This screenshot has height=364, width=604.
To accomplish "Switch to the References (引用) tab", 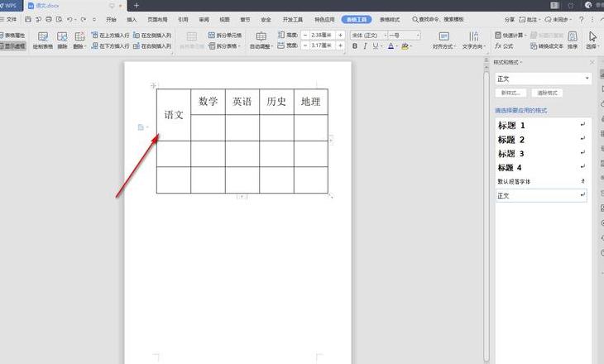I will 183,19.
